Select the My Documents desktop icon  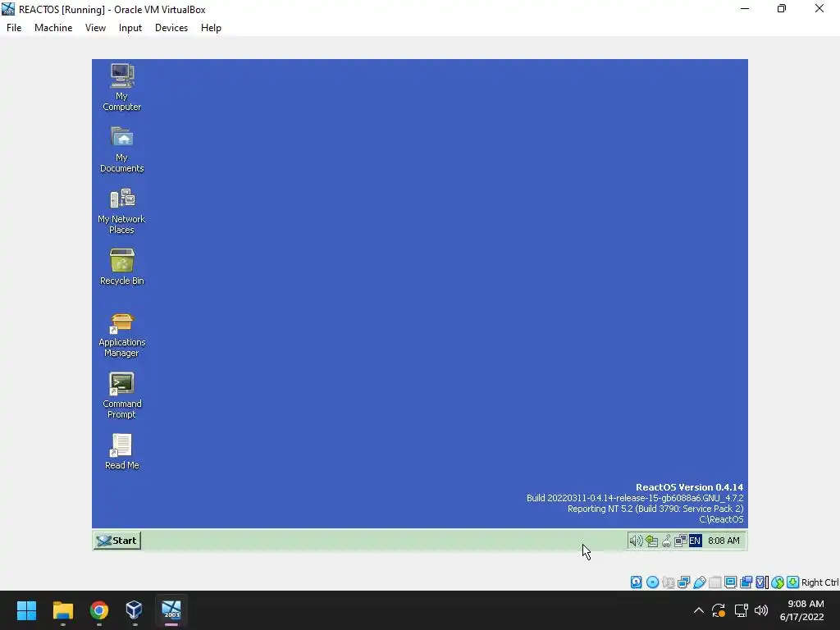(x=121, y=149)
